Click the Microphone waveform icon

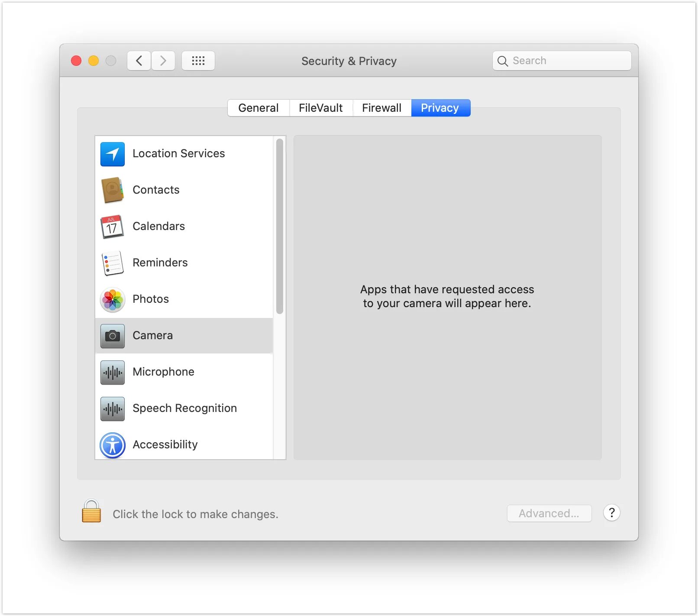(113, 372)
